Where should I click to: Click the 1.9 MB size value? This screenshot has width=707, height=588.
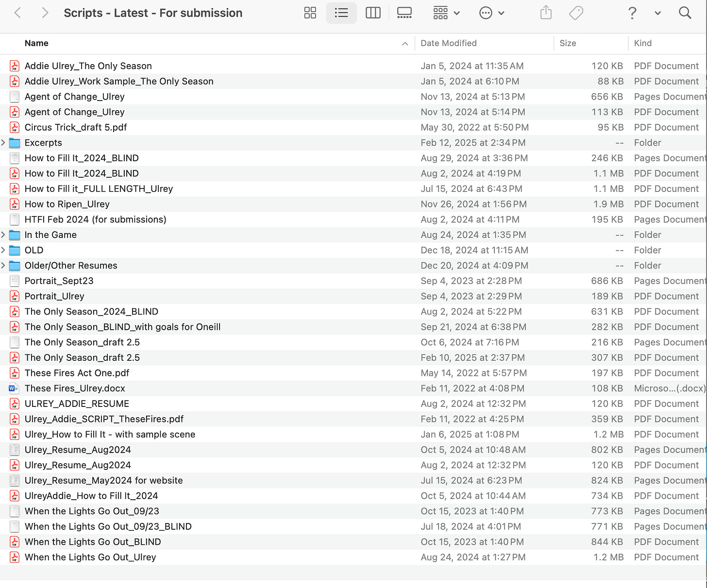click(608, 204)
